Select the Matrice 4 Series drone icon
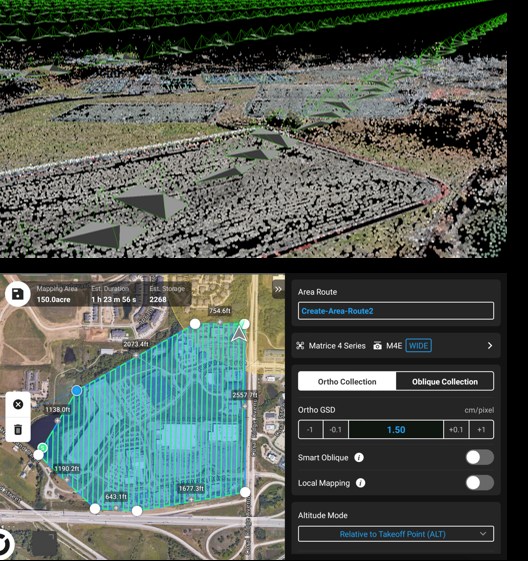Image resolution: width=528 pixels, height=561 pixels. (300, 346)
